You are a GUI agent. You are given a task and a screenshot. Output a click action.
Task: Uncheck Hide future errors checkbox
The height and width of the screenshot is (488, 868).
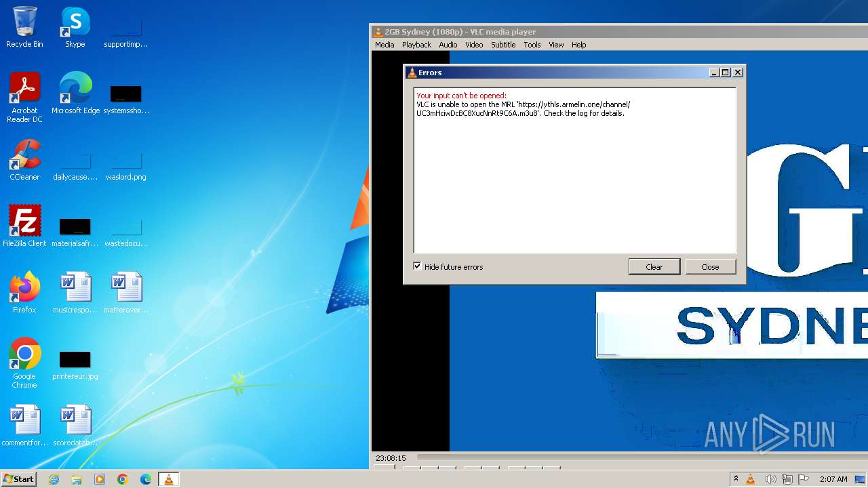(x=417, y=266)
